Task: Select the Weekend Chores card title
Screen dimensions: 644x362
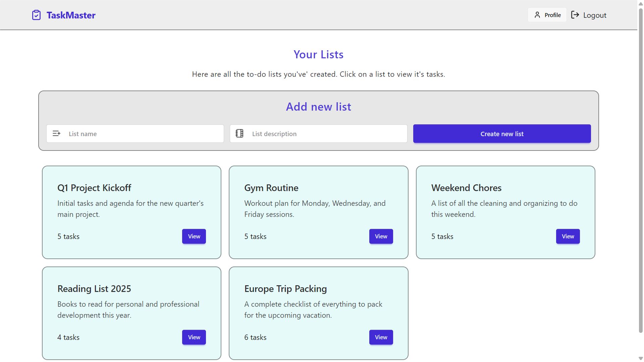Action: [466, 188]
